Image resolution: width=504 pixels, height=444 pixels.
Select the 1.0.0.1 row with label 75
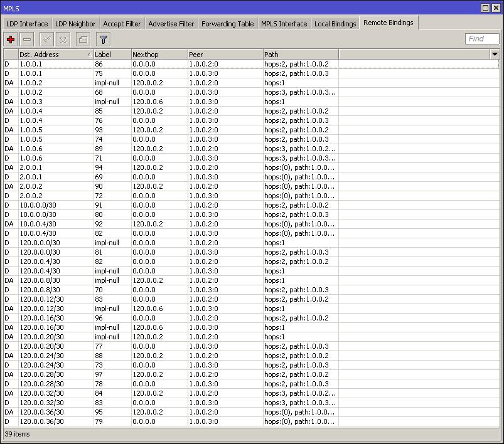click(x=251, y=73)
